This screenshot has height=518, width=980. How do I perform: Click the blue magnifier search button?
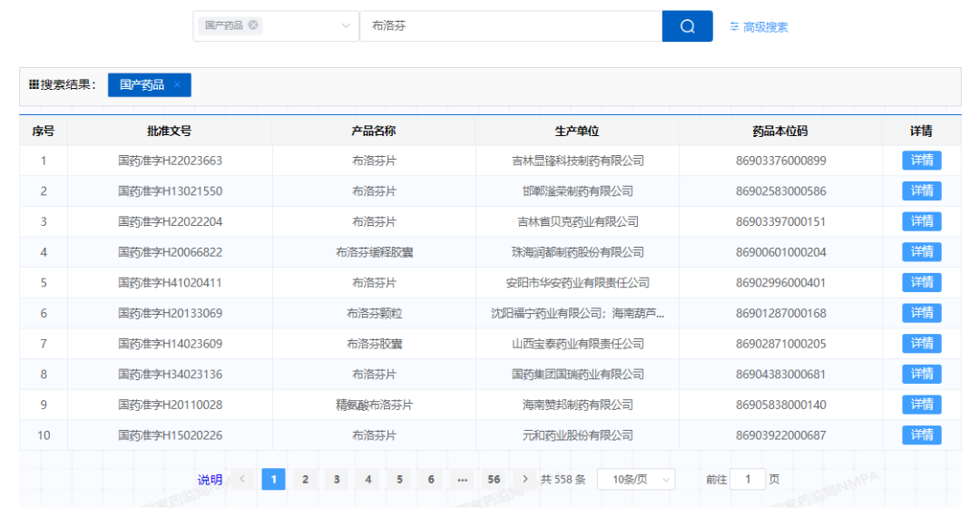687,26
